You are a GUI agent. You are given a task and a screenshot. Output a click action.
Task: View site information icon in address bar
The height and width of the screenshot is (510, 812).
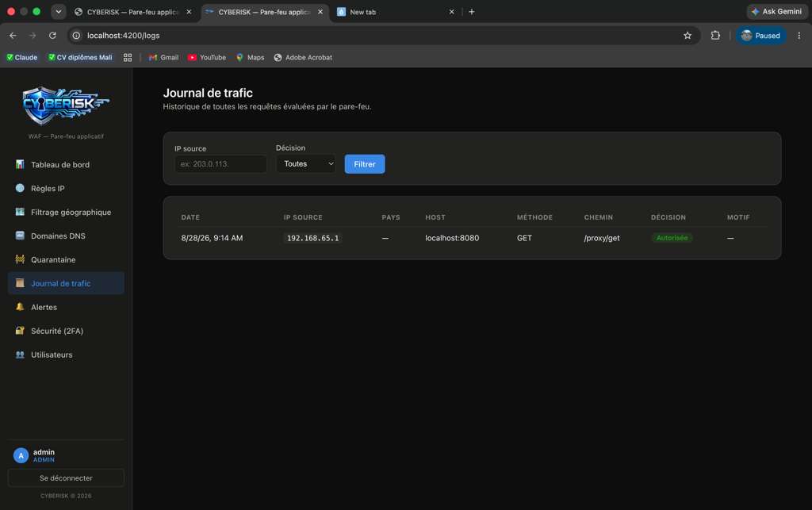[76, 35]
